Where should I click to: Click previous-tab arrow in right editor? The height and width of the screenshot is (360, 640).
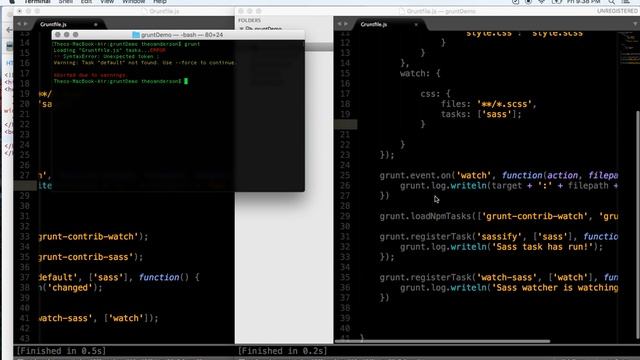click(x=339, y=24)
